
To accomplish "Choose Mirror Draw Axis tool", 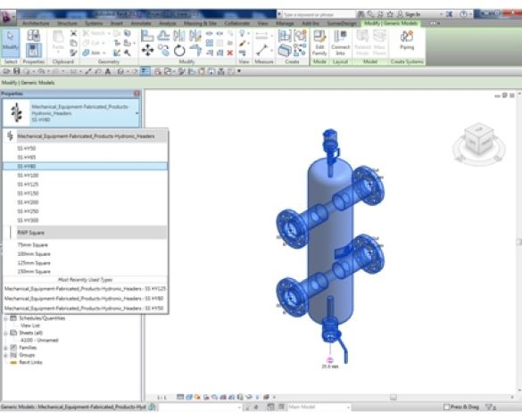I will click(195, 36).
